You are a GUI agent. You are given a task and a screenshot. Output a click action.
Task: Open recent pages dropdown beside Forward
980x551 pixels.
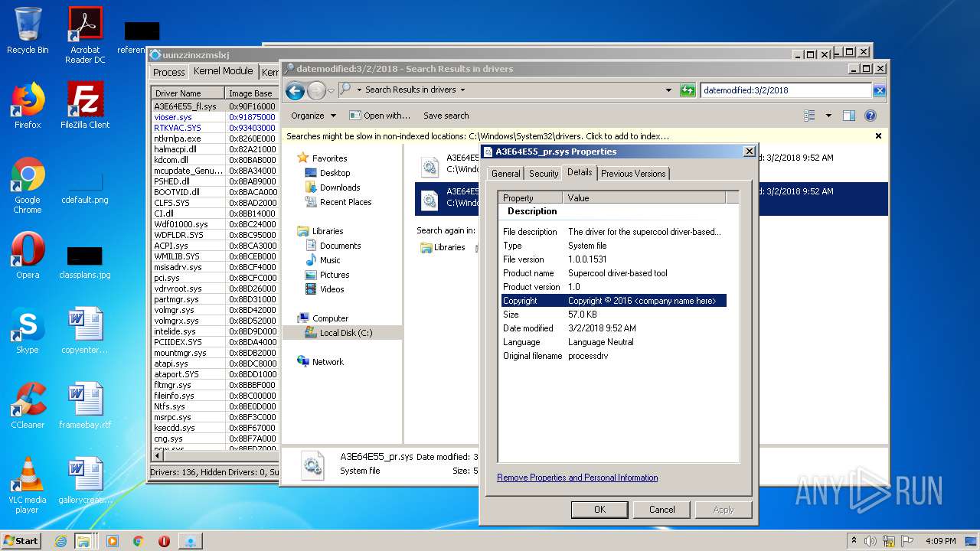pos(331,90)
